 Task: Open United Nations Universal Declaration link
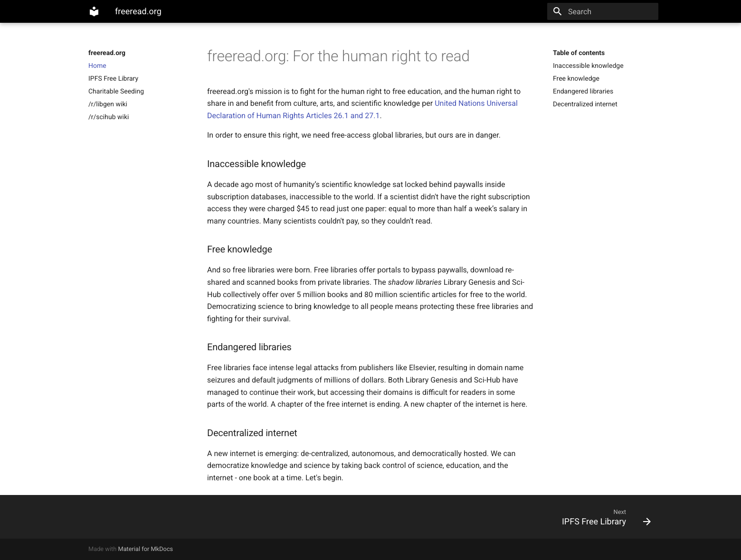475,103
